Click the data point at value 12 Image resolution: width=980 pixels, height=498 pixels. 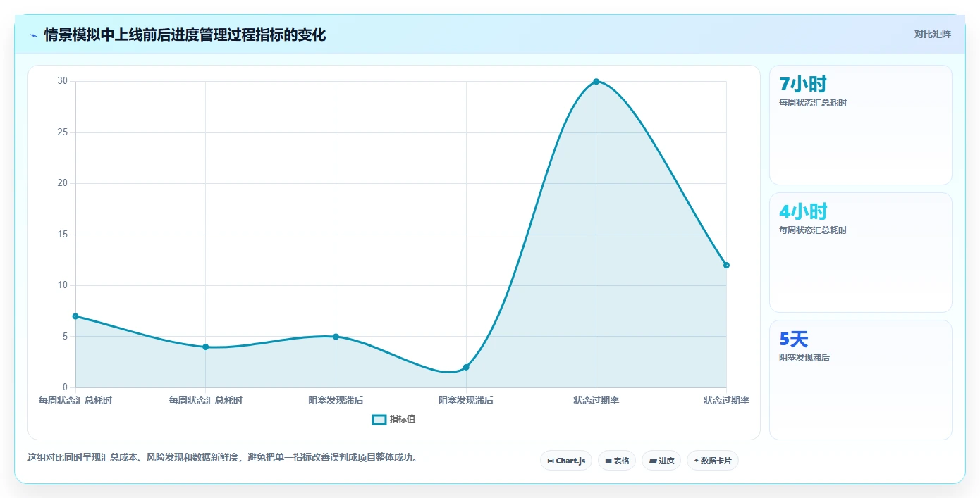click(726, 265)
